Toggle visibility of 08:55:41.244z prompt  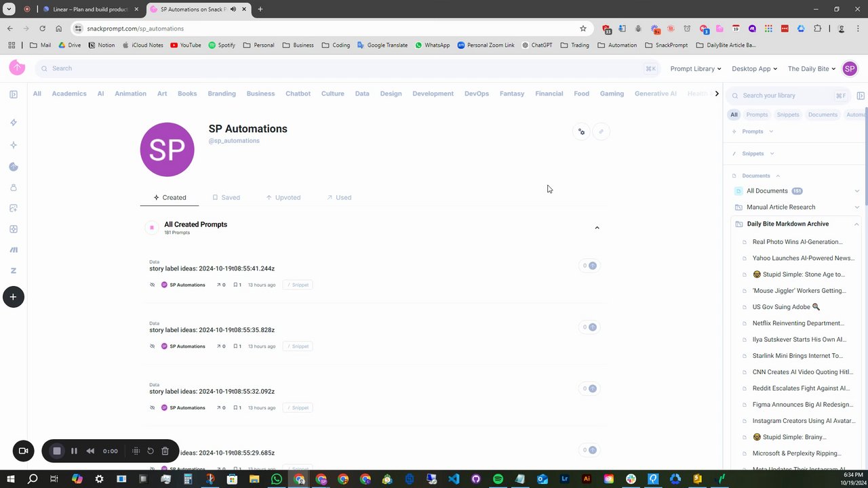(x=152, y=285)
